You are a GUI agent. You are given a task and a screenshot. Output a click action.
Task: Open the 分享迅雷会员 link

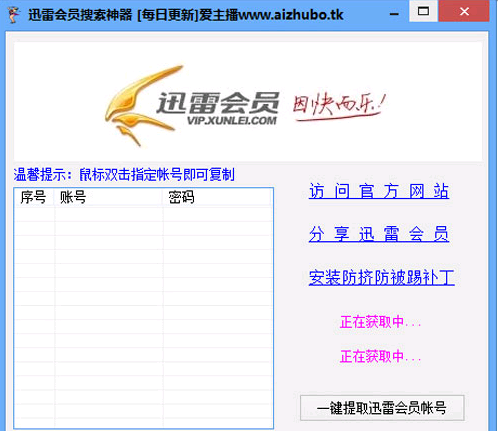(x=379, y=234)
